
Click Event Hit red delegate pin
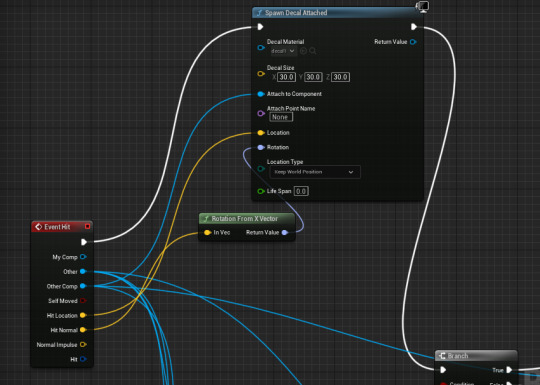click(87, 226)
